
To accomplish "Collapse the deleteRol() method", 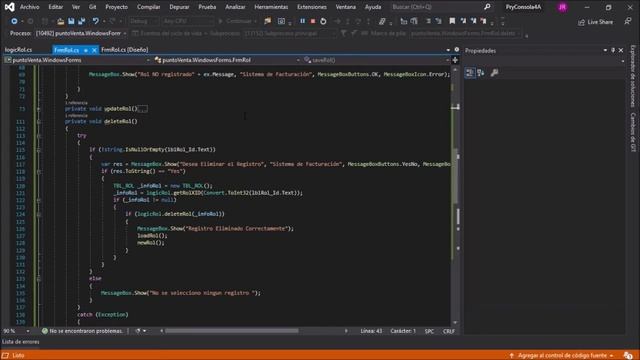I will pos(38,122).
